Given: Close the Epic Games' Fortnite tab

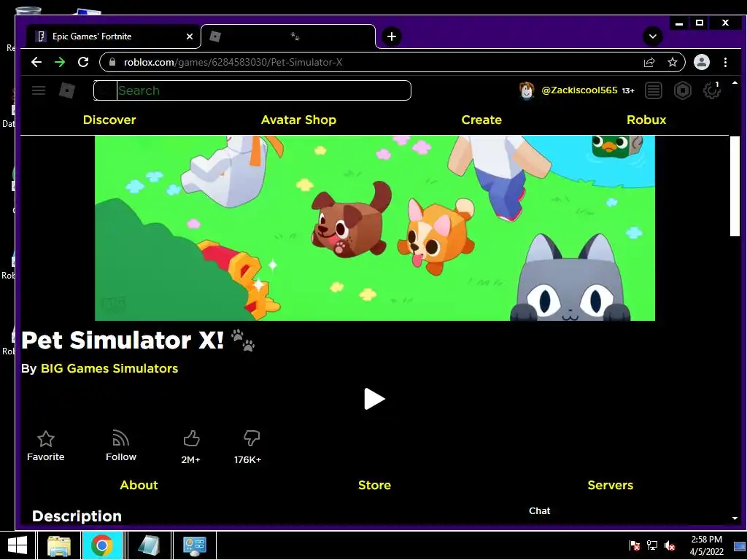Looking at the screenshot, I should (x=190, y=36).
